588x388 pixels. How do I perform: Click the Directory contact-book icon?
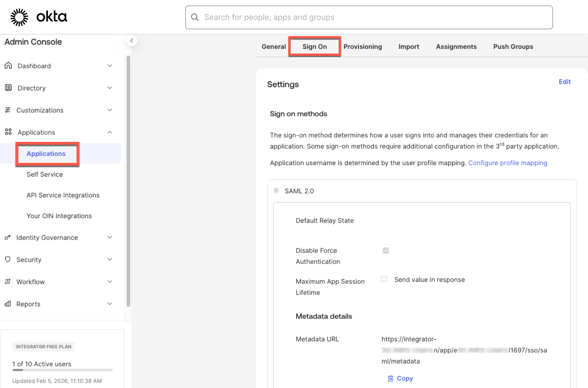(x=8, y=88)
